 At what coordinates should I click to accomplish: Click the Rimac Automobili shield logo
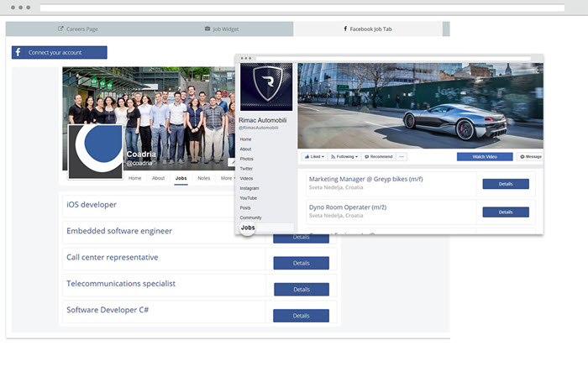[x=266, y=87]
